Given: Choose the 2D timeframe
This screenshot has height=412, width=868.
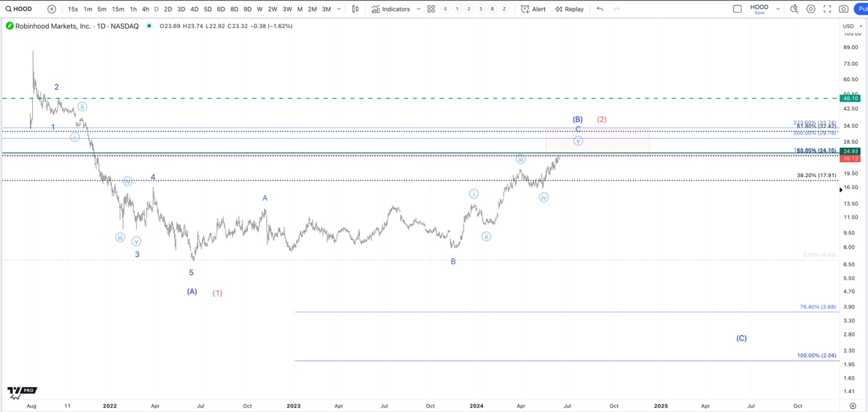Looking at the screenshot, I should coord(168,9).
